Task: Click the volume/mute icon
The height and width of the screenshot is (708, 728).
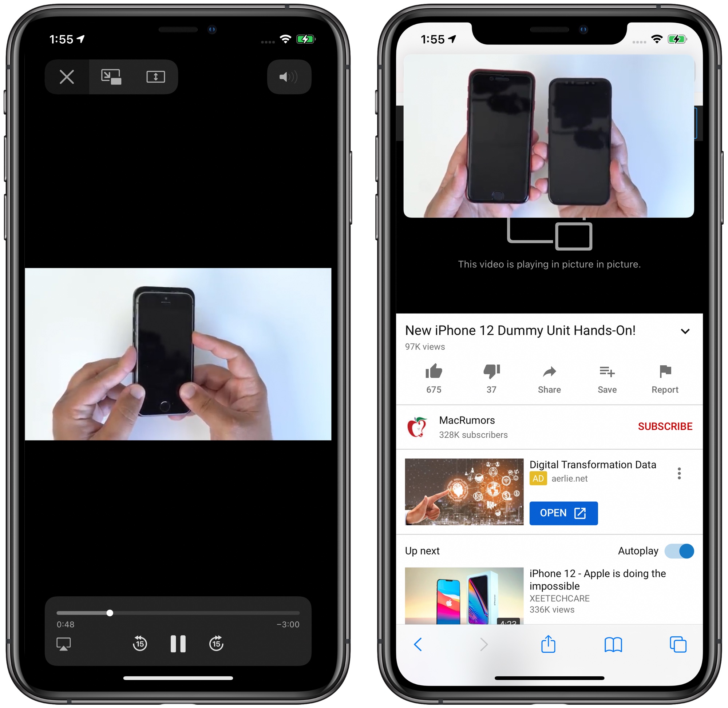Action: [x=292, y=77]
